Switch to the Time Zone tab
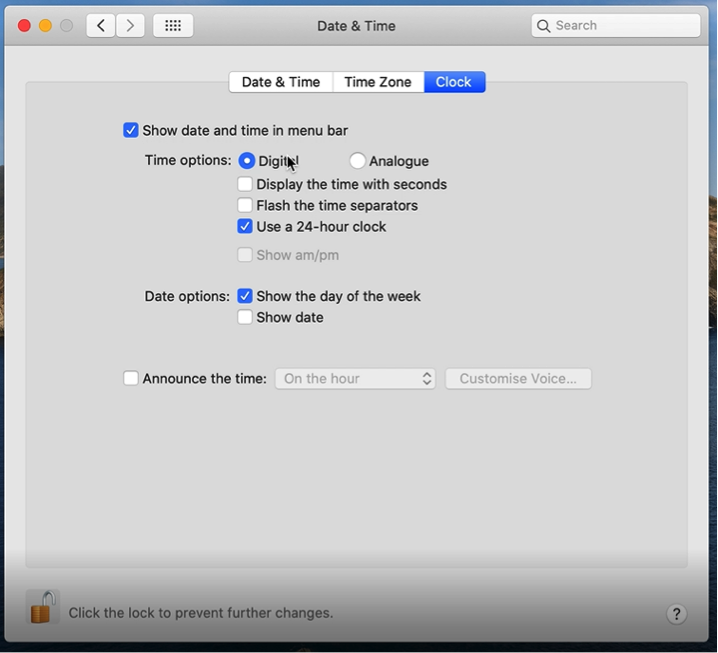 (377, 82)
